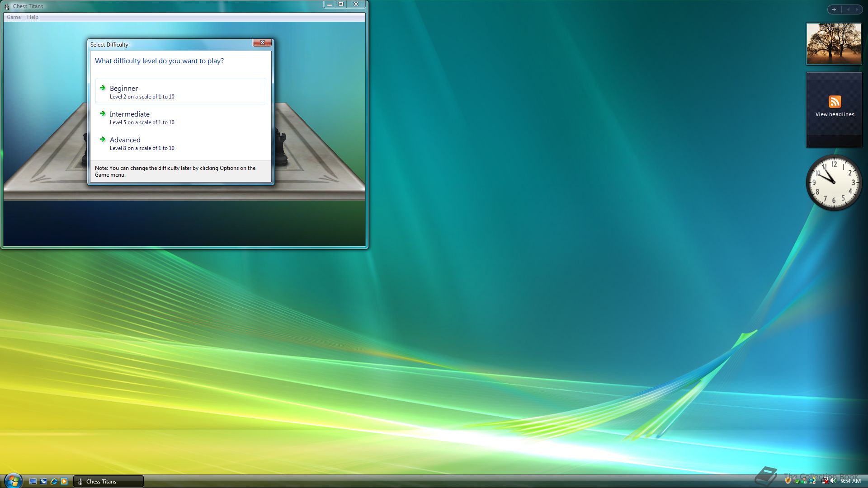This screenshot has height=488, width=868.
Task: Click the slideshow gadget tree picture
Action: [x=834, y=44]
